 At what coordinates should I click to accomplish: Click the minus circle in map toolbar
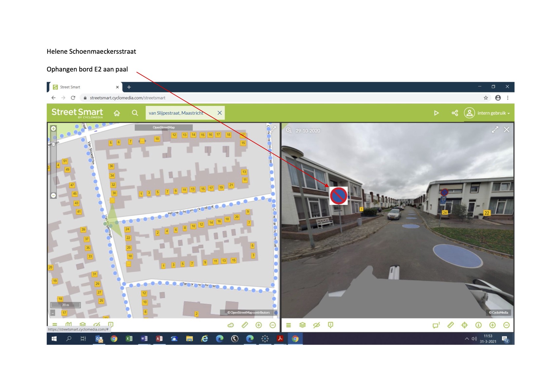coord(273,325)
